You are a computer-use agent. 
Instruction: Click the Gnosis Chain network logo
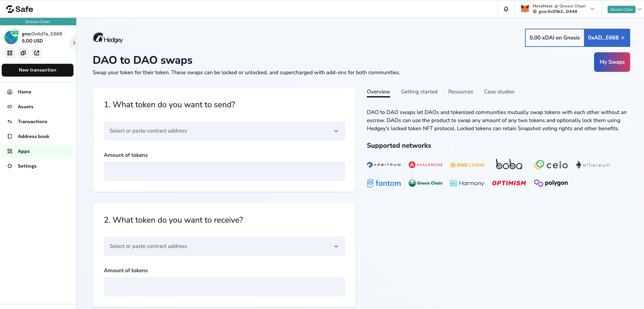426,183
